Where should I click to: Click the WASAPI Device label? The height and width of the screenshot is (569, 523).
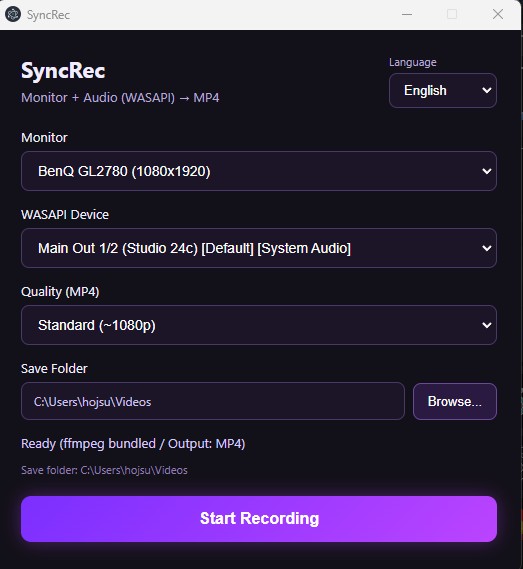click(x=65, y=214)
